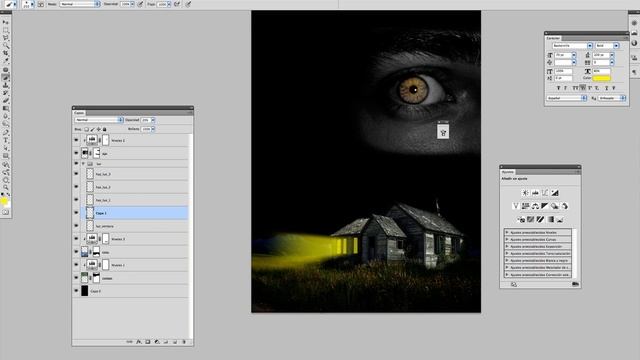Select the Zoom tool in toolbox
Image resolution: width=640 pixels, height=360 pixels.
[6, 187]
